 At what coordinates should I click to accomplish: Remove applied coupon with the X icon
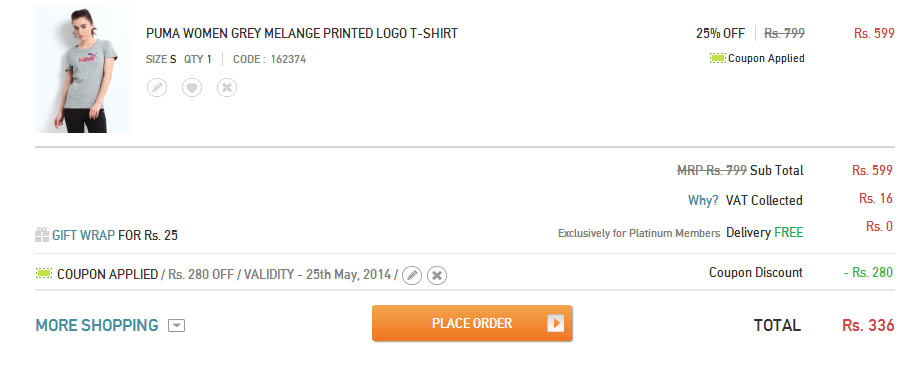[437, 275]
